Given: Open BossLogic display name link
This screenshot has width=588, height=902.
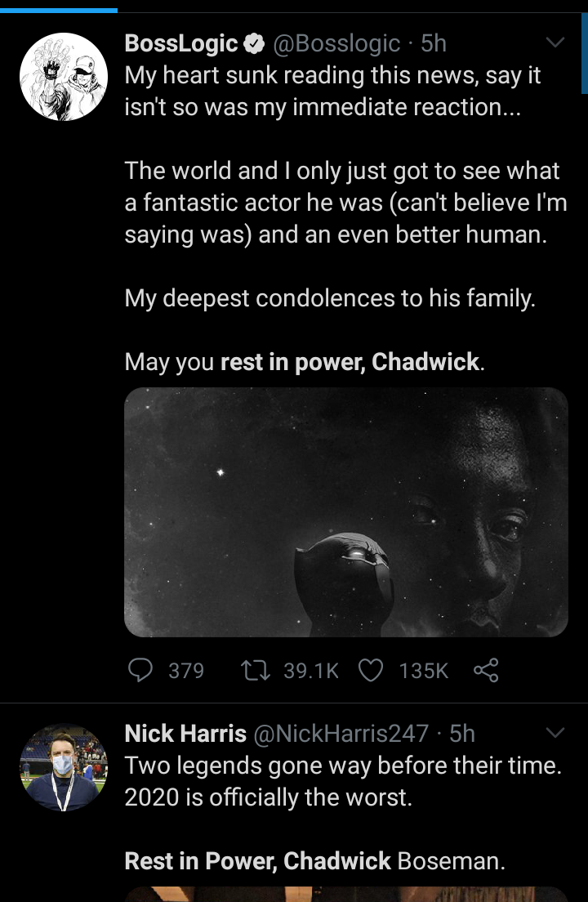Looking at the screenshot, I should point(181,43).
